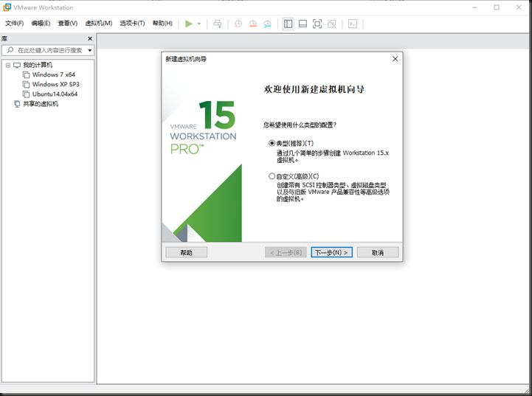This screenshot has width=532, height=396.
Task: Open the 查看(V) menu
Action: click(x=68, y=24)
